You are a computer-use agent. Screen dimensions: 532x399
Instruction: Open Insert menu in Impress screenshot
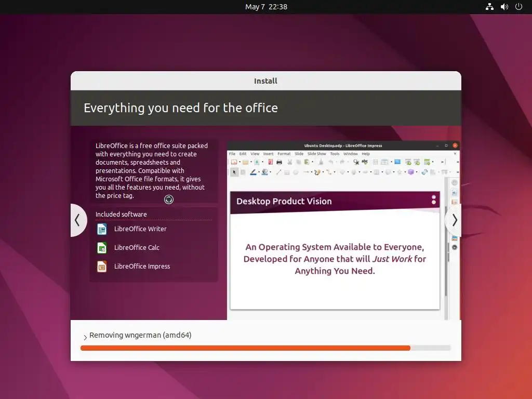pyautogui.click(x=269, y=154)
